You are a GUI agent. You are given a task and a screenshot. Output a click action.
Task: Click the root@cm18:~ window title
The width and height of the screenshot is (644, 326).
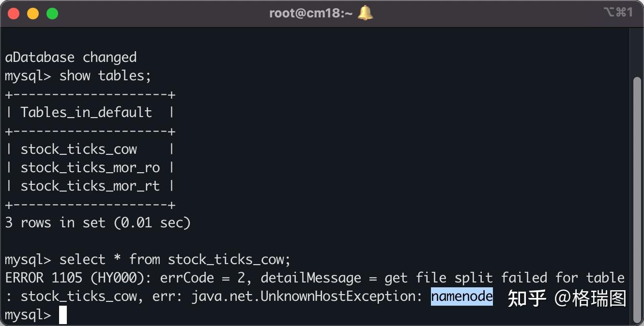click(311, 14)
